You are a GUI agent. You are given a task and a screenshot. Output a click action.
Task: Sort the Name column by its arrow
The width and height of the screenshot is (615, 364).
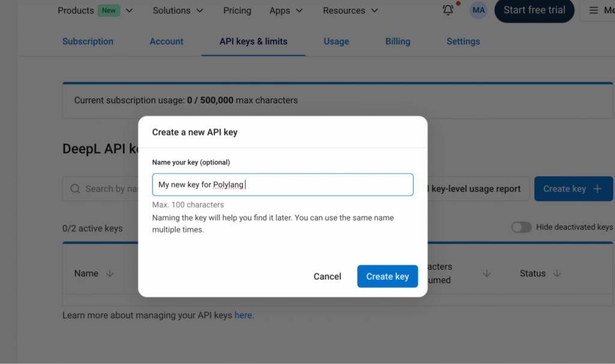click(110, 273)
